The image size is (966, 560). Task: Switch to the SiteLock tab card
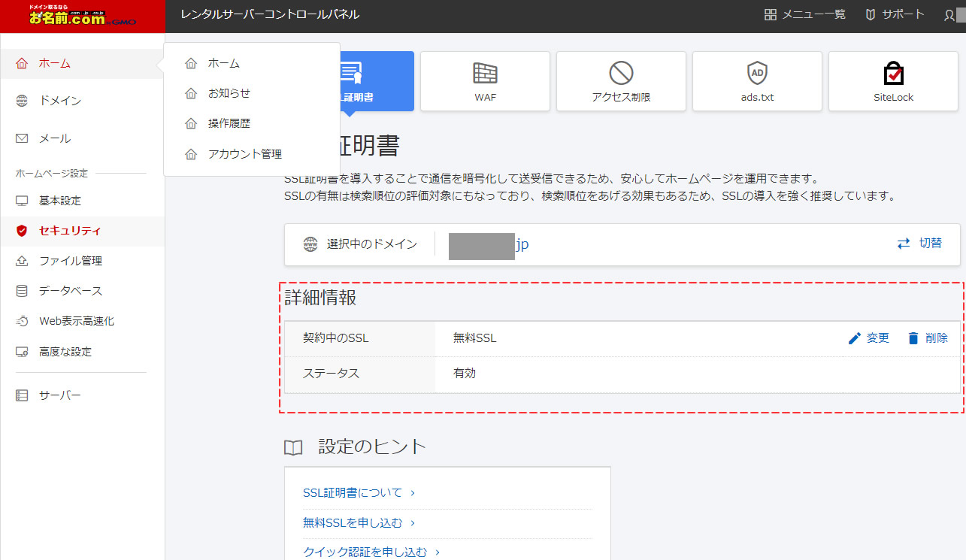point(893,81)
